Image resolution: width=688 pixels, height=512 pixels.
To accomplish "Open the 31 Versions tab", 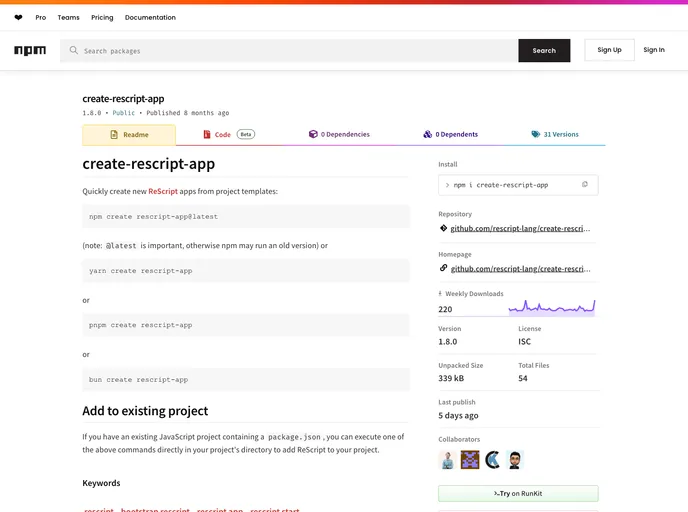I will pyautogui.click(x=555, y=134).
